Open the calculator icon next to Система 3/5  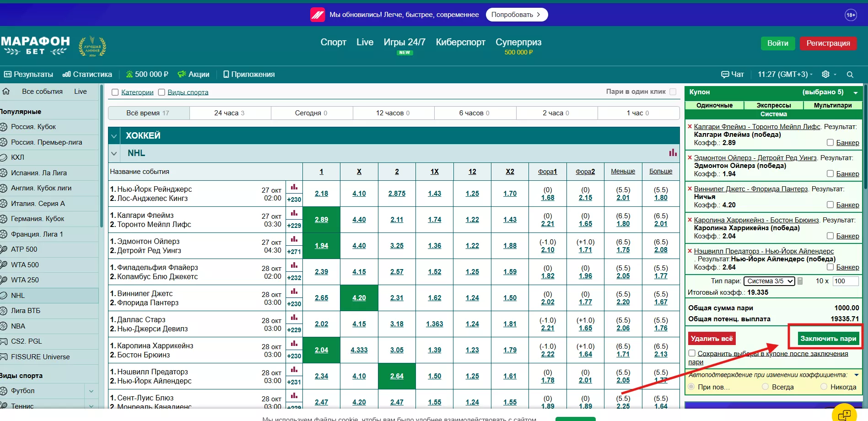coord(800,281)
